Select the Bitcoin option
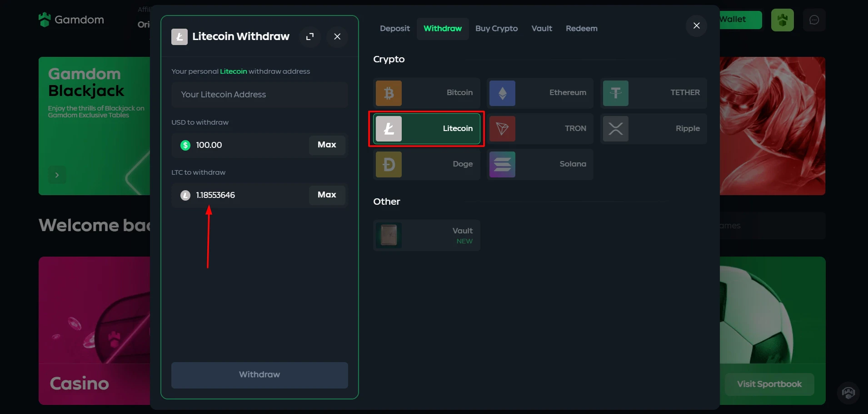868x414 pixels. [427, 93]
